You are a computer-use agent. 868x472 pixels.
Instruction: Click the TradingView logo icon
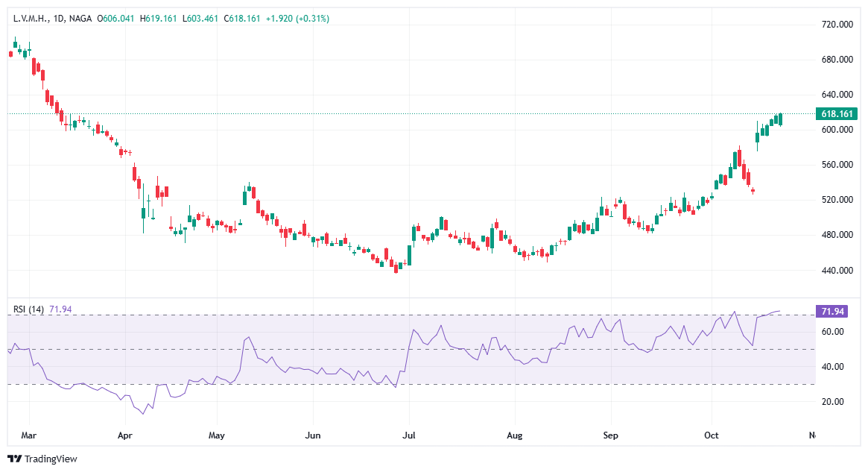pyautogui.click(x=14, y=459)
